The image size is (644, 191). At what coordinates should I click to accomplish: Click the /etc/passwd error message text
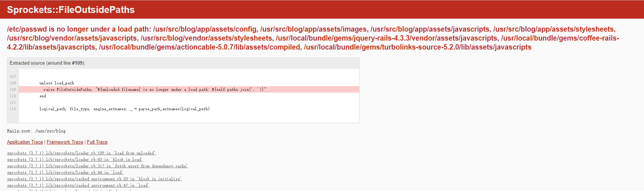tap(313, 38)
